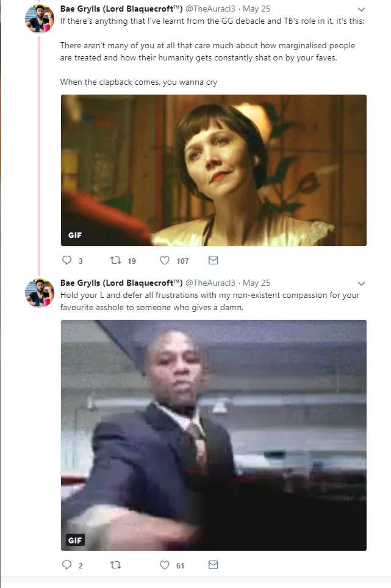Open Bae Grylls display name in first tweet
Screen dimensions: 391x588
[x=121, y=9]
